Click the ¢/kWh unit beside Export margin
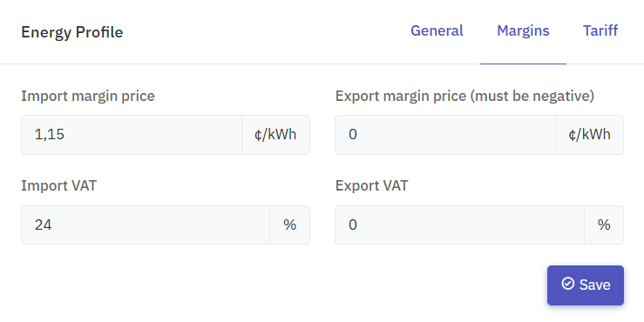Image resolution: width=644 pixels, height=322 pixels. pyautogui.click(x=589, y=135)
